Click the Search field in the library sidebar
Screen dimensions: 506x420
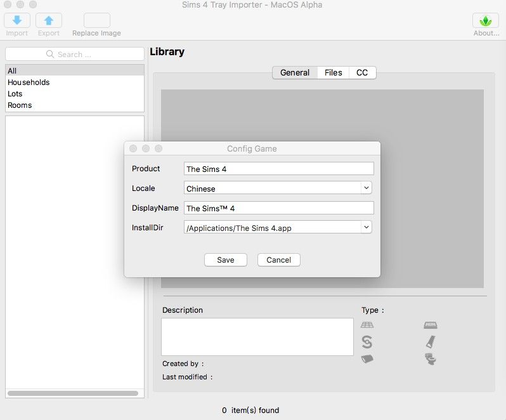click(75, 54)
